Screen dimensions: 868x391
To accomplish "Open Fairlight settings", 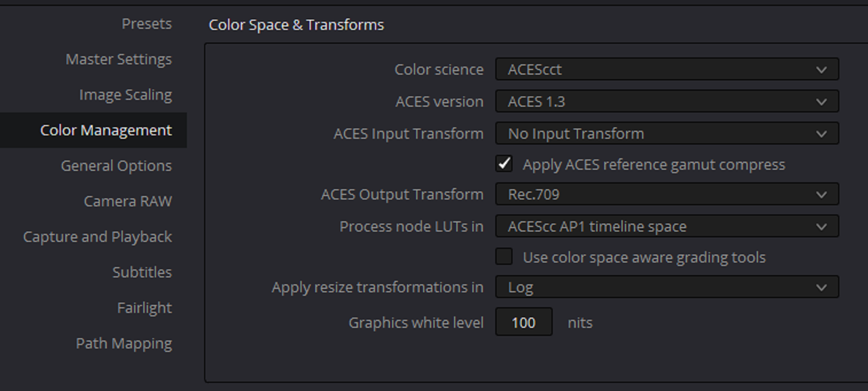I will coord(144,308).
